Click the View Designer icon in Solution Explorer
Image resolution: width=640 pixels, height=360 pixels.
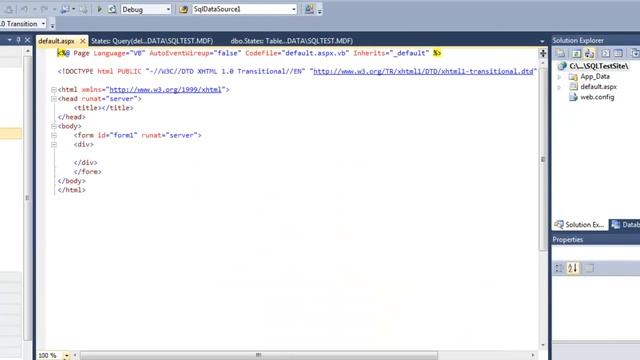(x=618, y=53)
